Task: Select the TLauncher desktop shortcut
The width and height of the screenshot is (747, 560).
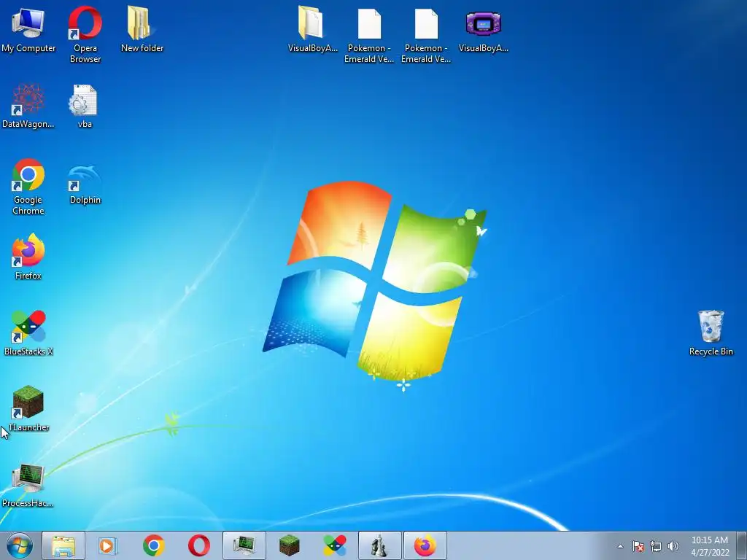Action: pos(28,408)
